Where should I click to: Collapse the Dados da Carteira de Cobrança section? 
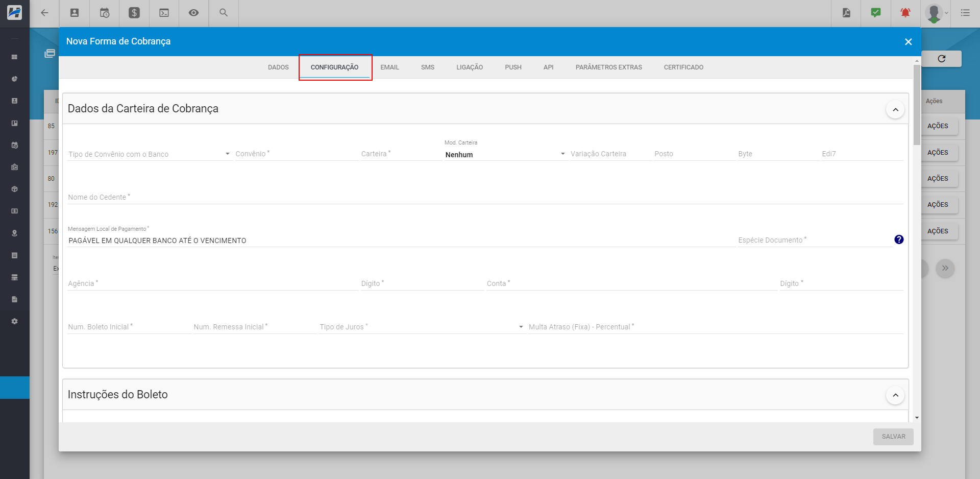895,109
